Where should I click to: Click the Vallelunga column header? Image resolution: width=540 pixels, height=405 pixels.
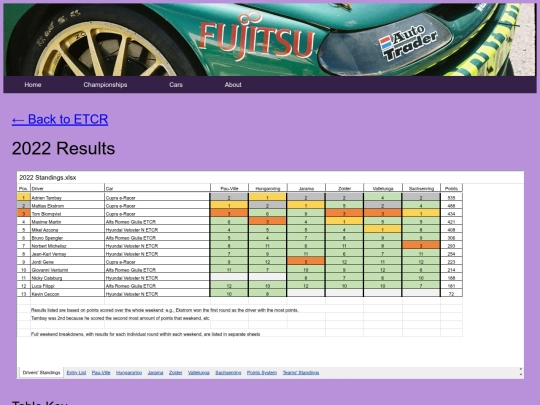tap(383, 188)
